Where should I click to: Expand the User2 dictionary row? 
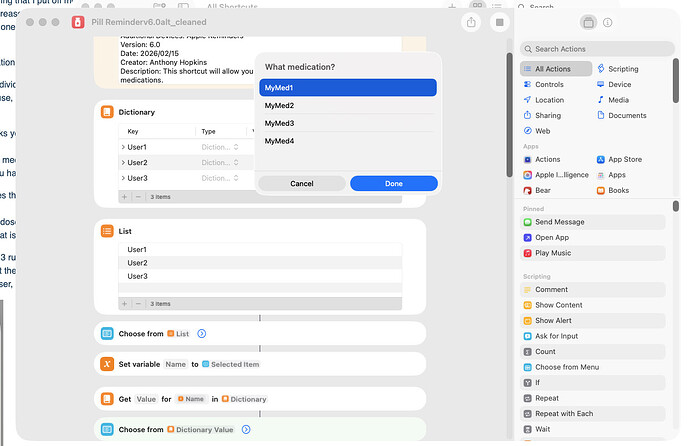(x=123, y=162)
